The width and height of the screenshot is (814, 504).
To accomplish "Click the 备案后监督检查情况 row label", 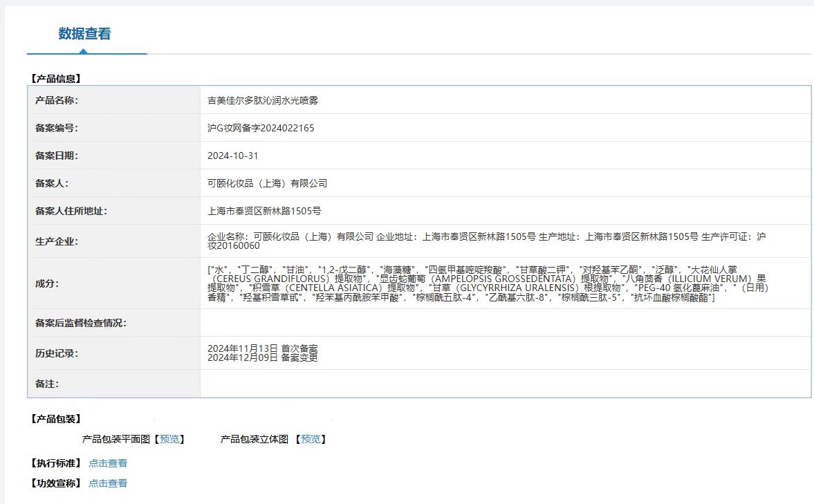I will tap(81, 323).
